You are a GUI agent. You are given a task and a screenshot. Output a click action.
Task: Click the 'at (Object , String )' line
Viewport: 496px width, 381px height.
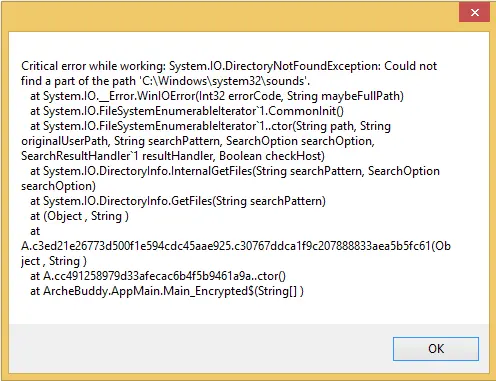click(79, 216)
